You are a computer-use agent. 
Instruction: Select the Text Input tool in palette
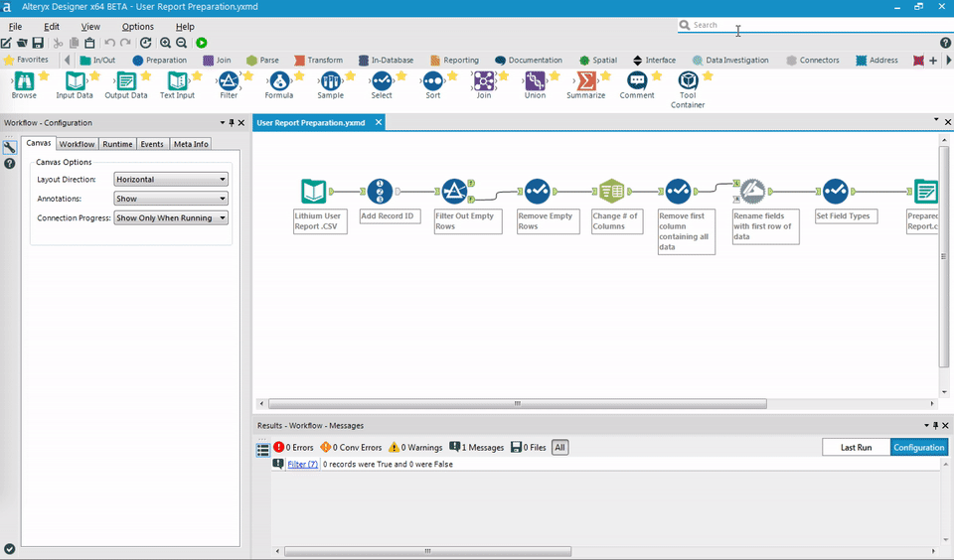(x=177, y=85)
